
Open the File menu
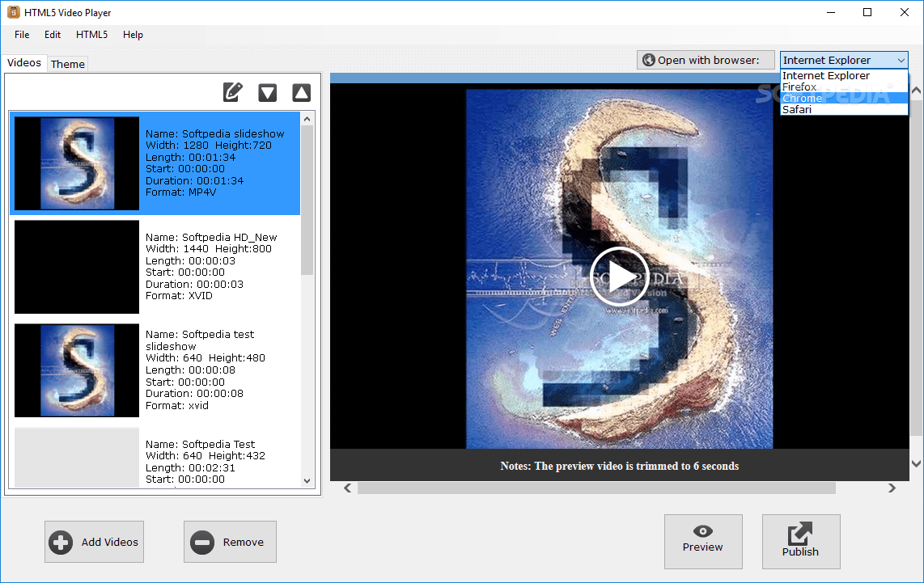(x=22, y=35)
